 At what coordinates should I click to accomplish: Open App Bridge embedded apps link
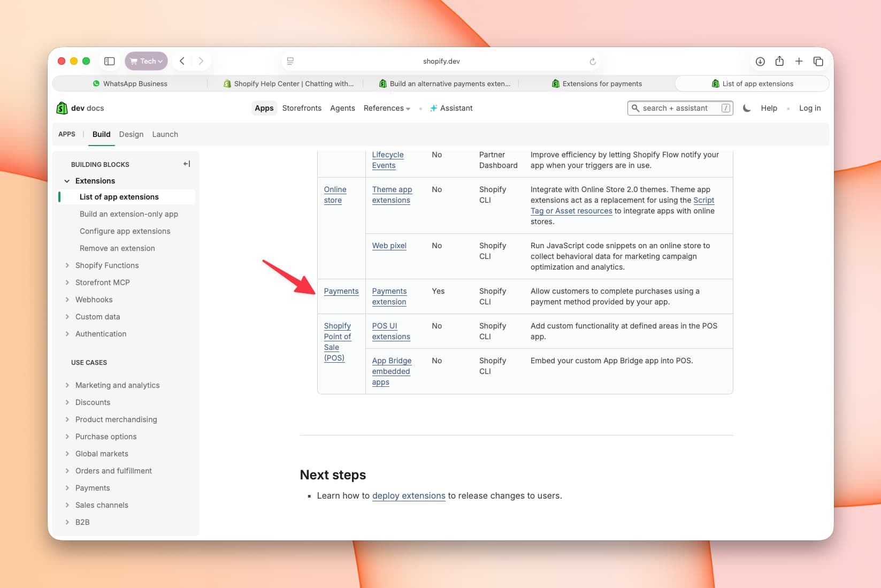click(392, 371)
